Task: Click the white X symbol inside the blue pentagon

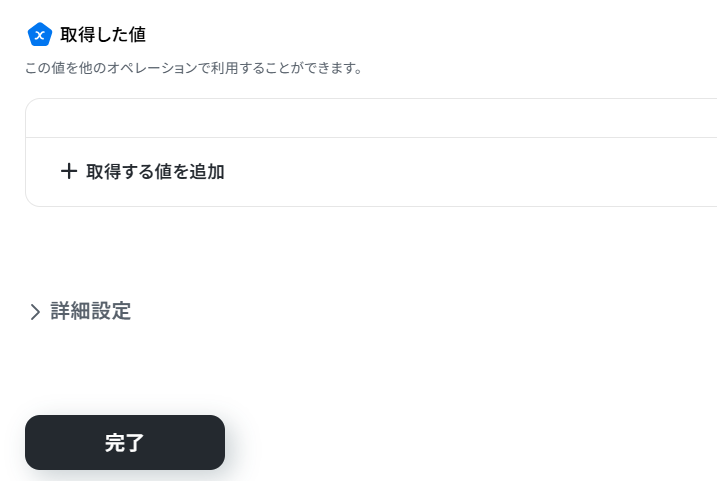Action: pos(39,36)
